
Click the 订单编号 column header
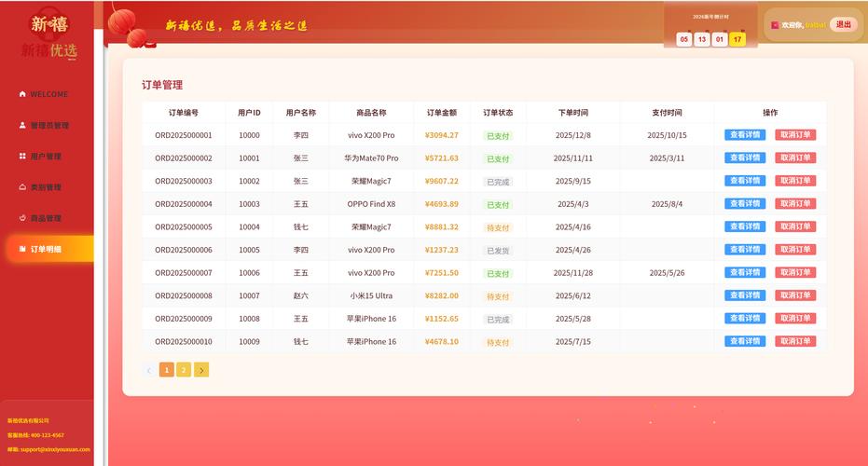pyautogui.click(x=184, y=113)
